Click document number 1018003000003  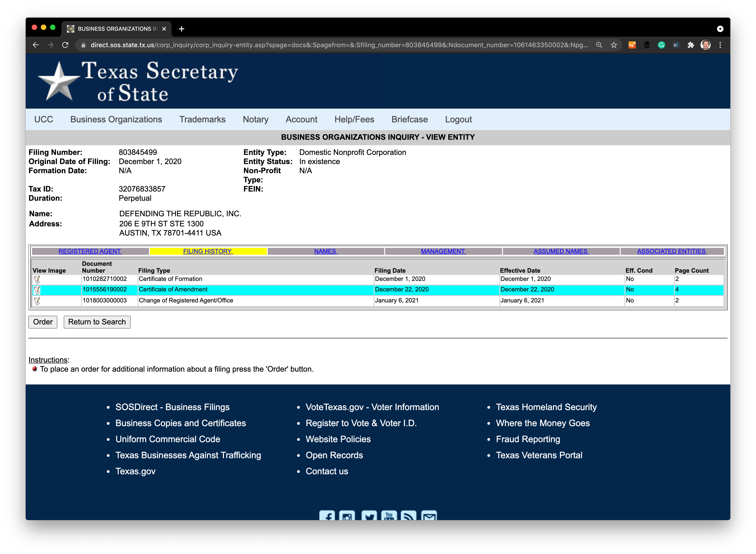(x=105, y=300)
